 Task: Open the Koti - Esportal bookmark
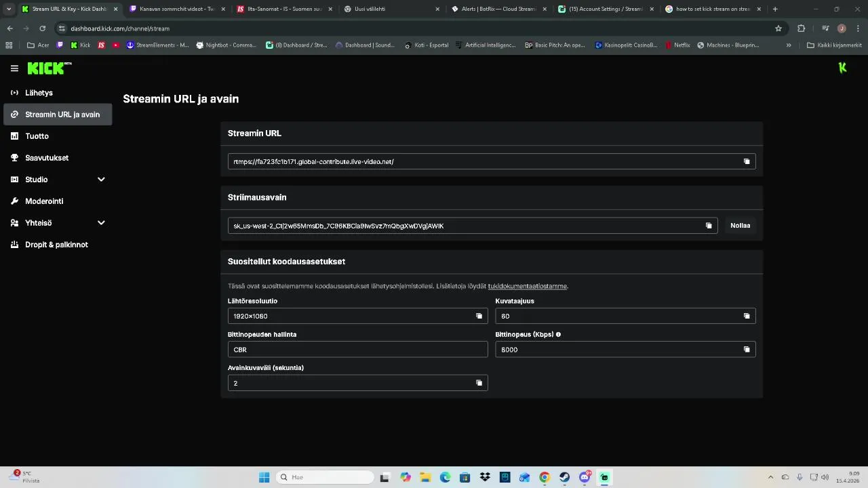(x=426, y=45)
